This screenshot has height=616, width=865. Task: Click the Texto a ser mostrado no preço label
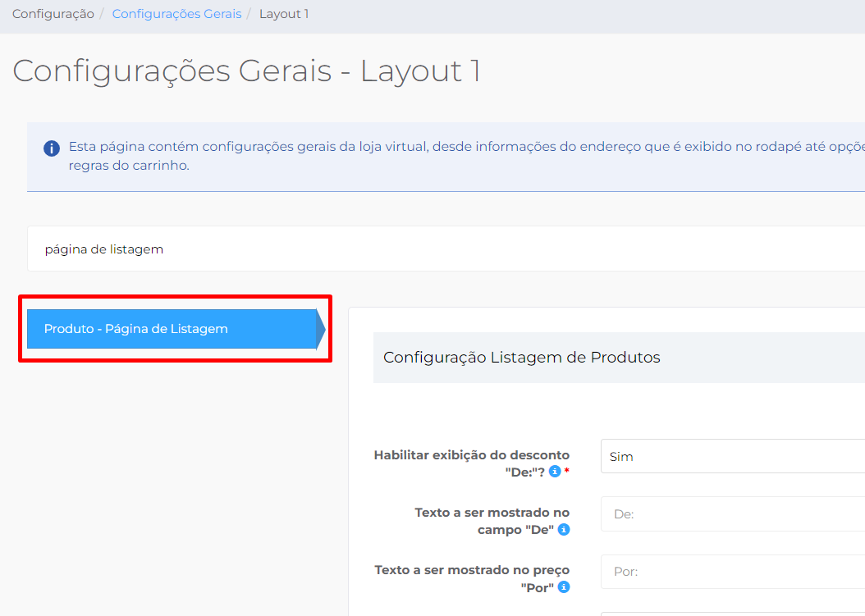point(472,578)
